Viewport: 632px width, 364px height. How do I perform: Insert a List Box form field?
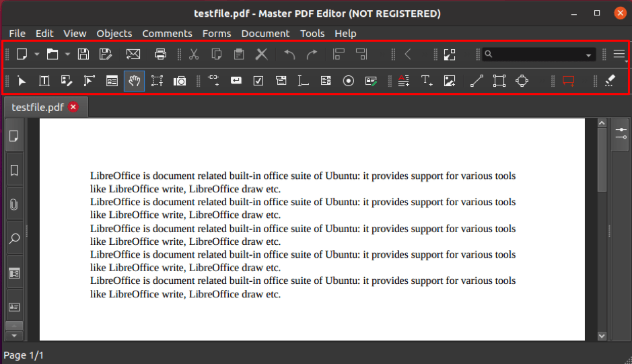click(x=326, y=81)
